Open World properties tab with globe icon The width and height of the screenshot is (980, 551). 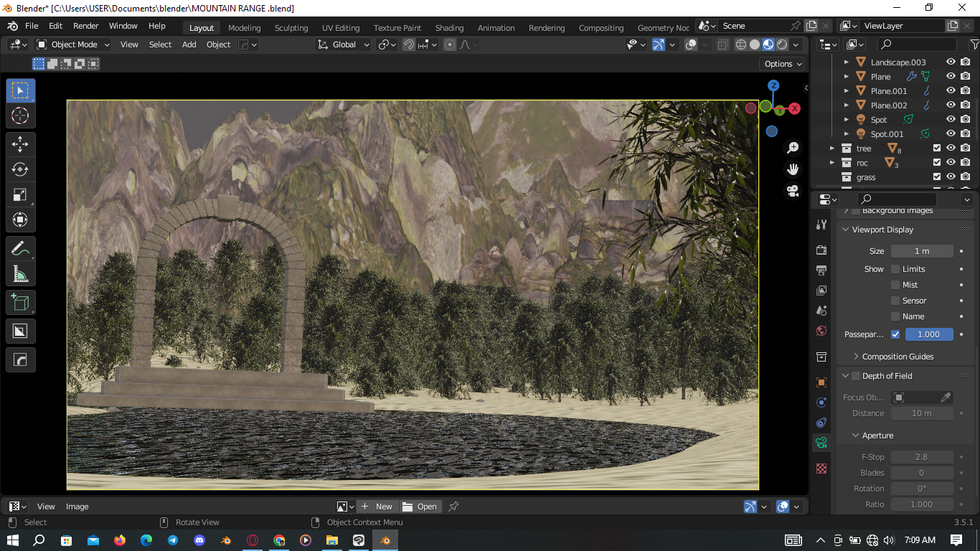coord(821,331)
